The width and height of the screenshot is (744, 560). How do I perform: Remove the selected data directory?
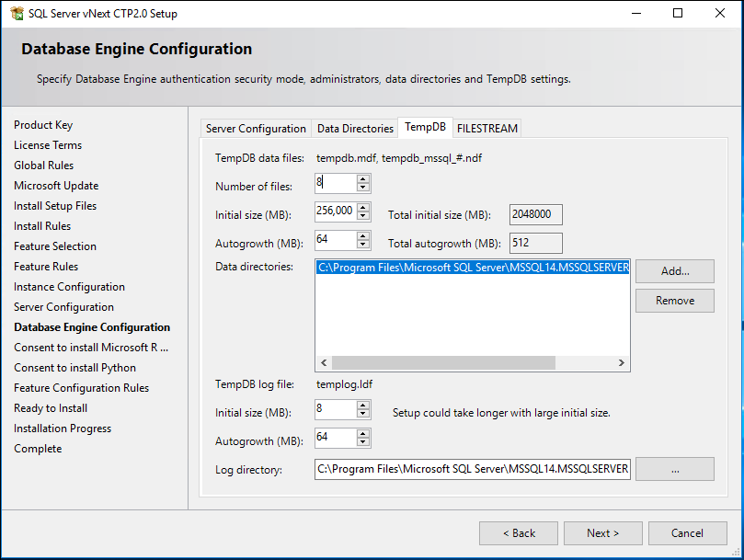674,300
